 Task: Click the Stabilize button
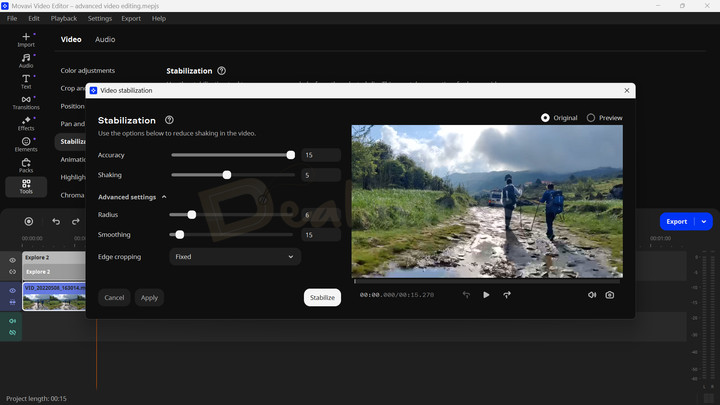[322, 297]
